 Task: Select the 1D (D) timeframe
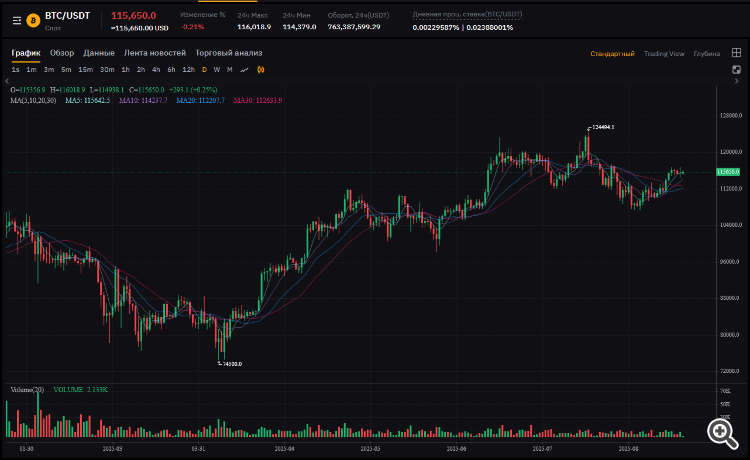pyautogui.click(x=204, y=69)
